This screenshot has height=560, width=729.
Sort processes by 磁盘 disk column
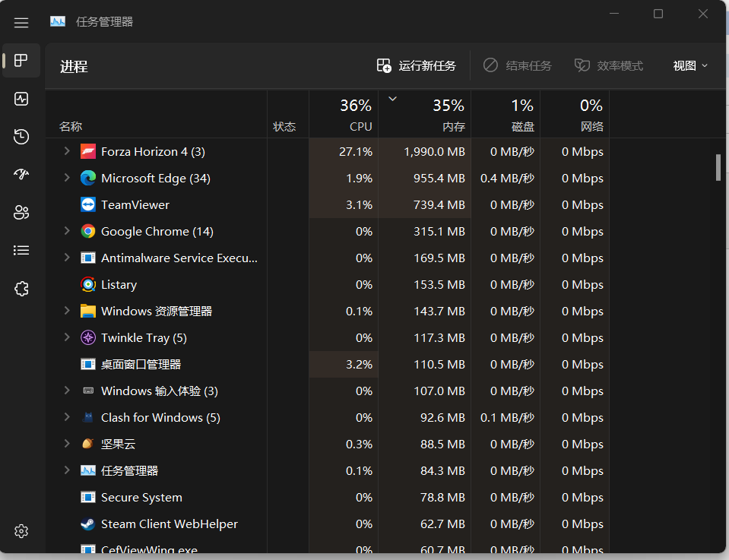(x=506, y=114)
